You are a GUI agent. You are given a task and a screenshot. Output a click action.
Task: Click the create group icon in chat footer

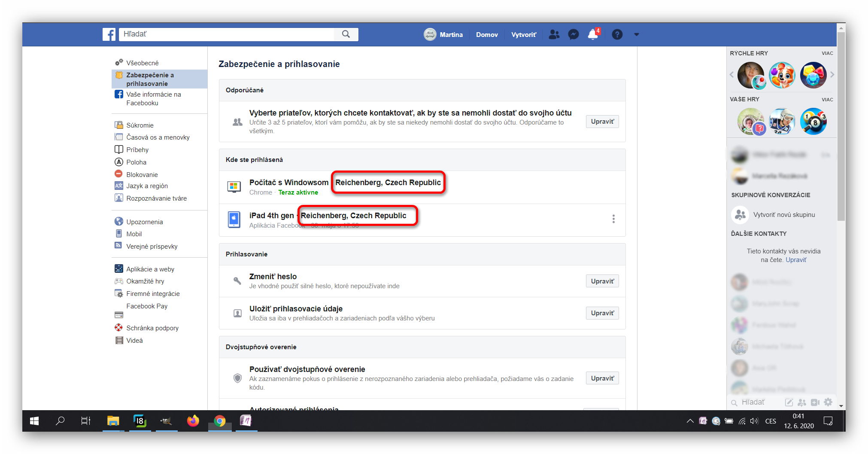coord(801,402)
